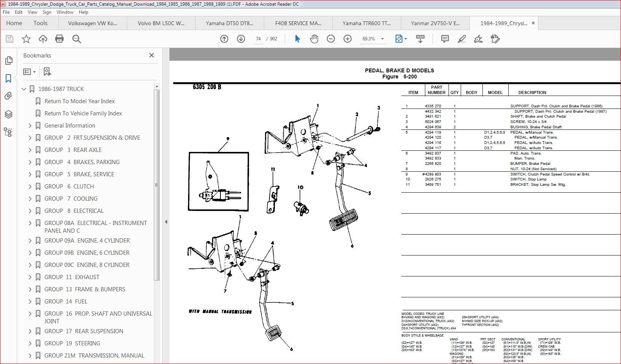This screenshot has height=364, width=621.
Task: Open Return To Vehicle Family Index bookmark
Action: pyautogui.click(x=83, y=113)
